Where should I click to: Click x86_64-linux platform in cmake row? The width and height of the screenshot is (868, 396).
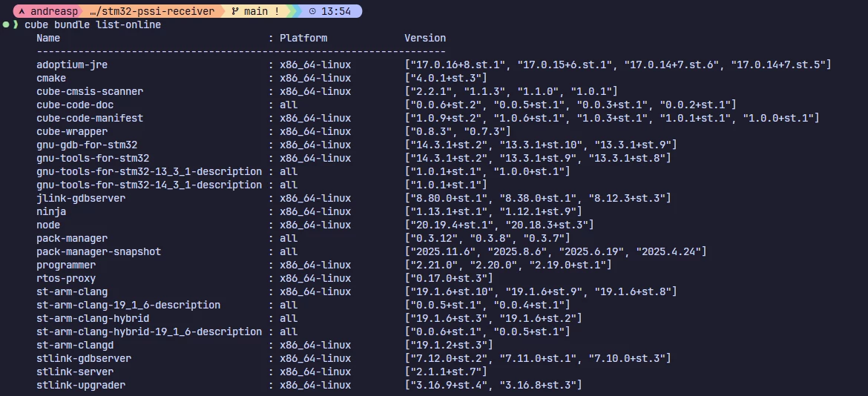click(x=315, y=78)
